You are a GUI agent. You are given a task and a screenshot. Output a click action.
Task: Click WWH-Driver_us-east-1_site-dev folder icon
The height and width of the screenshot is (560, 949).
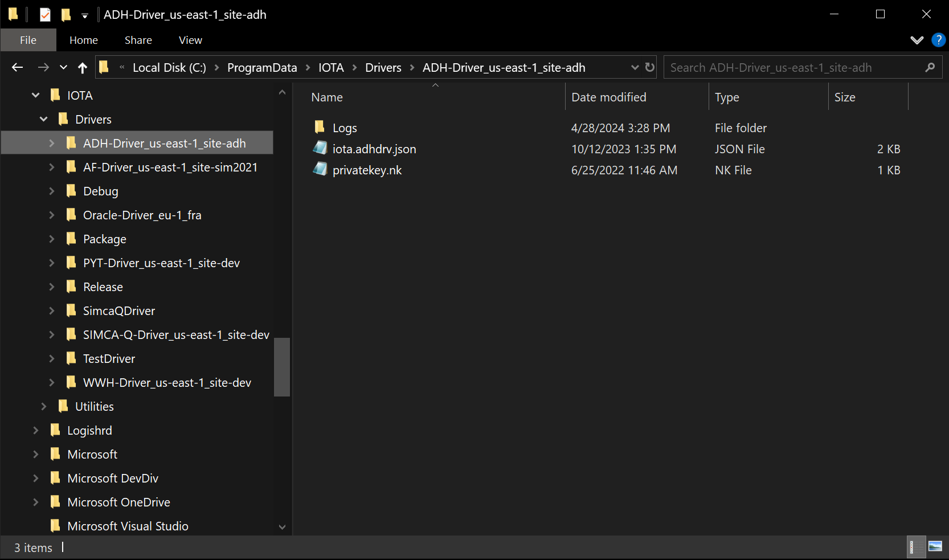coord(71,382)
